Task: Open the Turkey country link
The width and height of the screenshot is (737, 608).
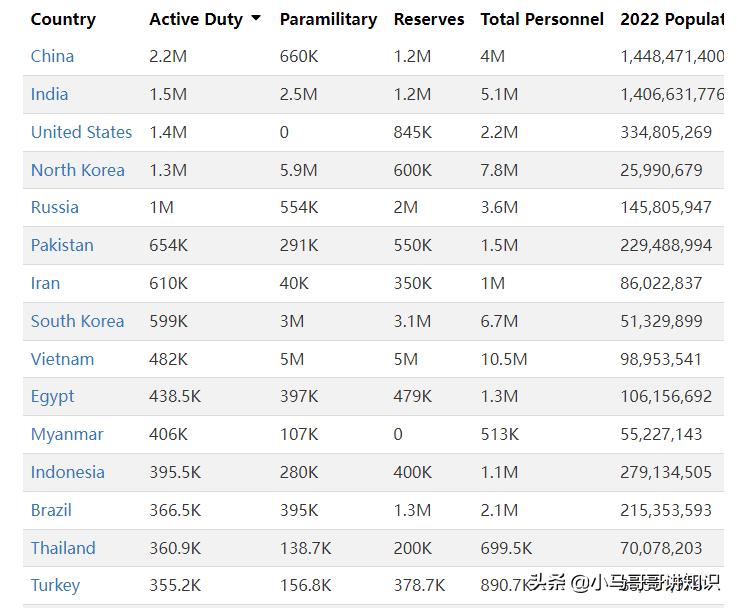Action: [55, 585]
